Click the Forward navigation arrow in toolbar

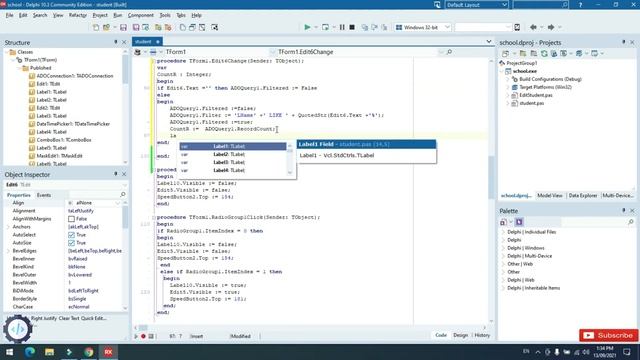click(x=551, y=27)
